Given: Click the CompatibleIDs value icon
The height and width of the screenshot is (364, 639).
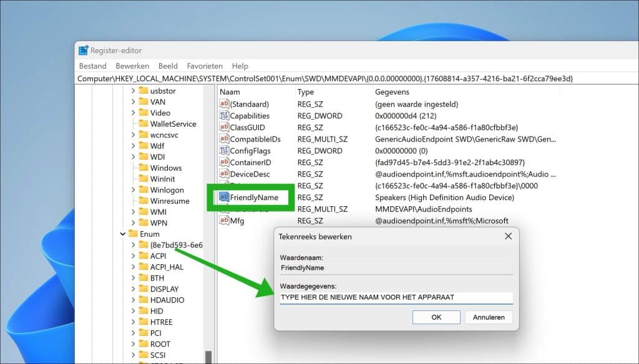Looking at the screenshot, I should pos(224,139).
